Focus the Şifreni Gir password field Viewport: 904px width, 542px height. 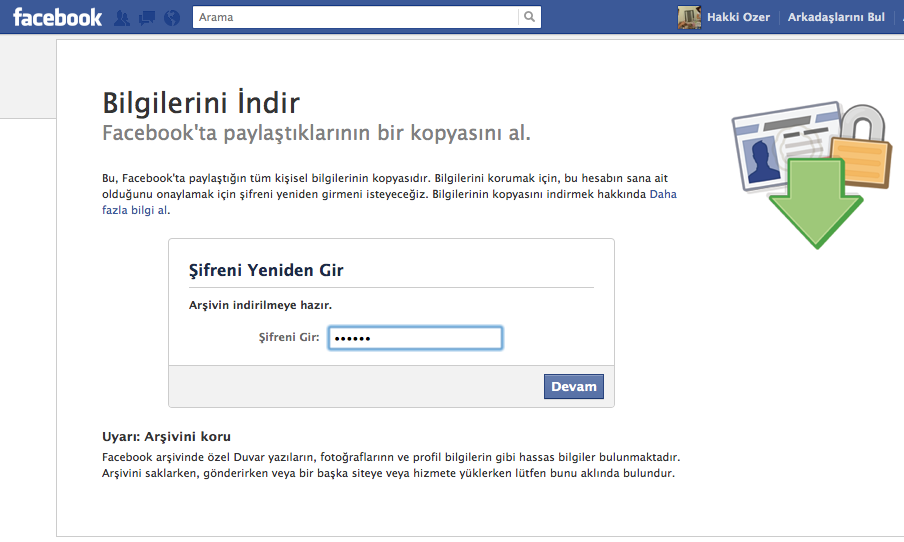pos(415,338)
